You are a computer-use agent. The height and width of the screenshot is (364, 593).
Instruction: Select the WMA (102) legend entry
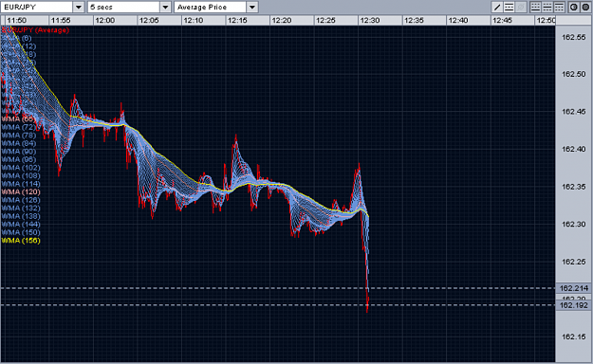click(x=21, y=168)
